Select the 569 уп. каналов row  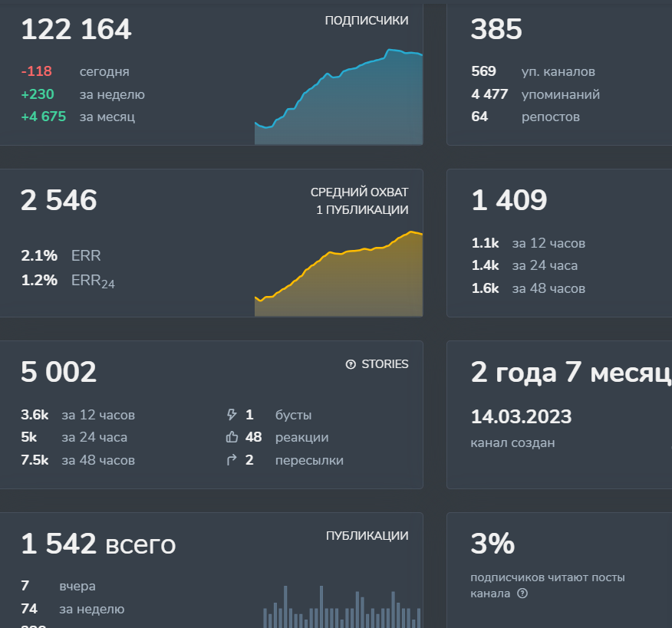click(532, 71)
